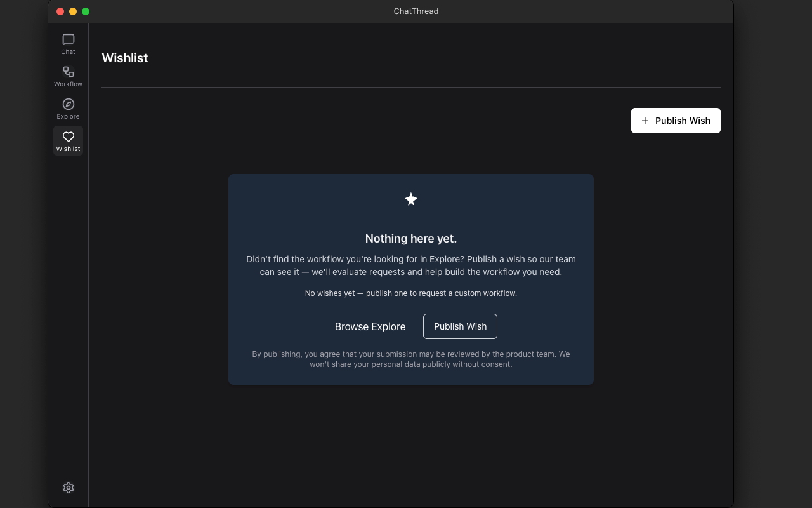This screenshot has height=508, width=812.
Task: Click the top-right Publish Wish button
Action: (676, 121)
